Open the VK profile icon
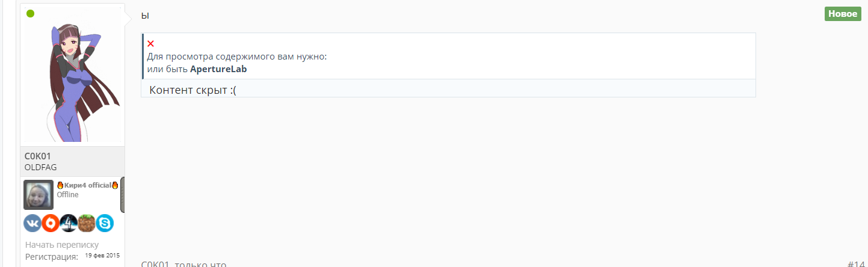The height and width of the screenshot is (267, 868). click(x=32, y=223)
